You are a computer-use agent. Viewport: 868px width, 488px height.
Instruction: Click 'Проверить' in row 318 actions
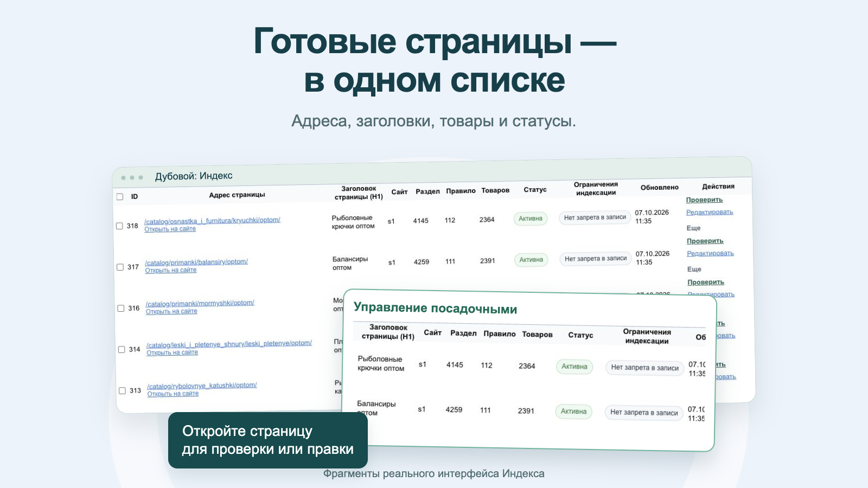coord(704,200)
